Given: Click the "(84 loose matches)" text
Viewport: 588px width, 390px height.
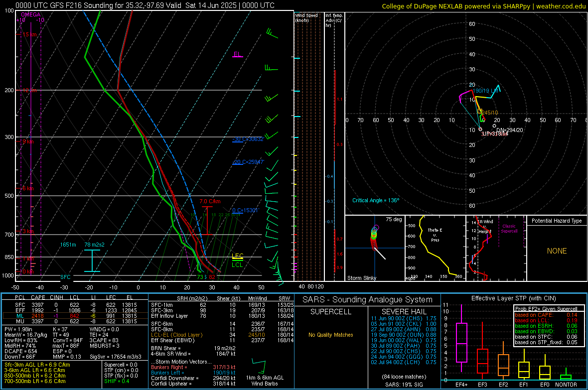Looking at the screenshot, I should pyautogui.click(x=404, y=377).
